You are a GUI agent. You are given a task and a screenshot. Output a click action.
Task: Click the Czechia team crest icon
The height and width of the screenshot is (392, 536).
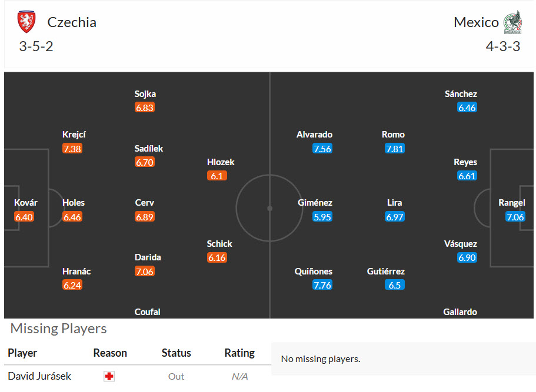click(x=26, y=22)
